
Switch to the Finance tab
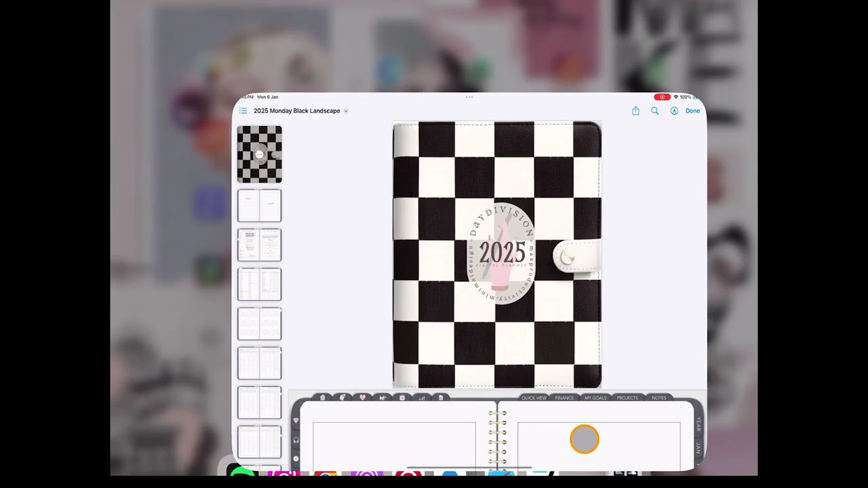click(x=564, y=398)
